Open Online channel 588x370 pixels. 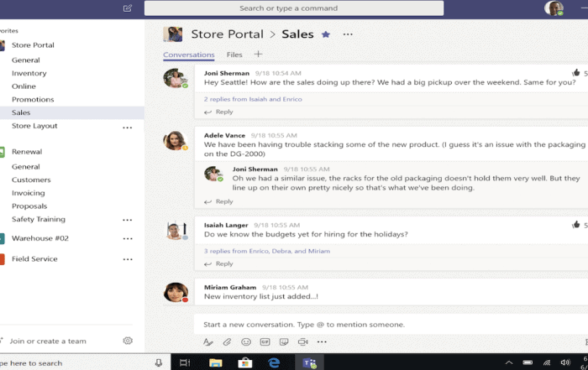(x=24, y=86)
